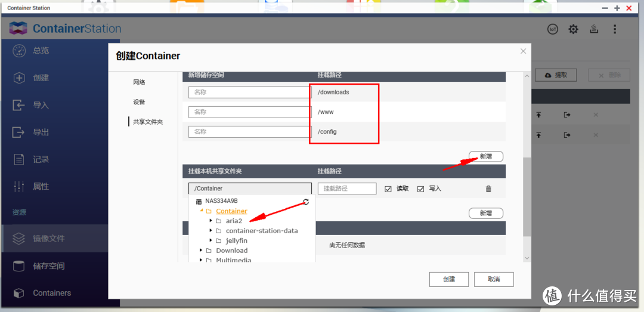
Task: Open the IoT icon in the header
Action: (553, 29)
